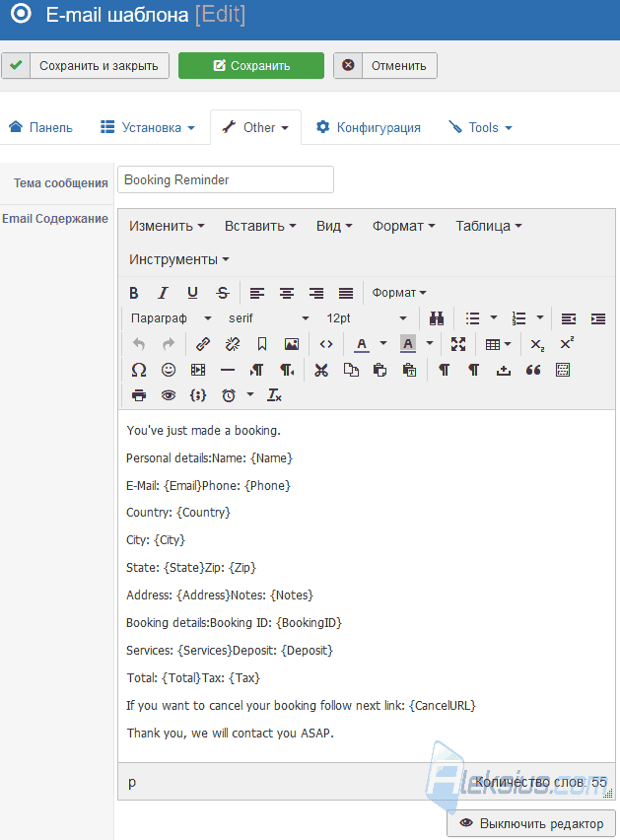The image size is (620, 840).
Task: Toggle italic formatting
Action: coord(163,293)
